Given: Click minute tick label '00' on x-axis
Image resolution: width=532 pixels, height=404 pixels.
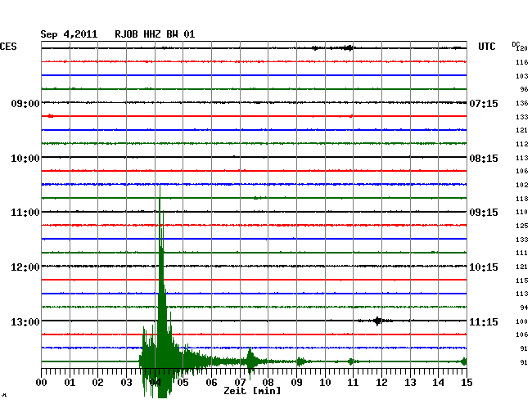Looking at the screenshot, I should click(x=42, y=383).
